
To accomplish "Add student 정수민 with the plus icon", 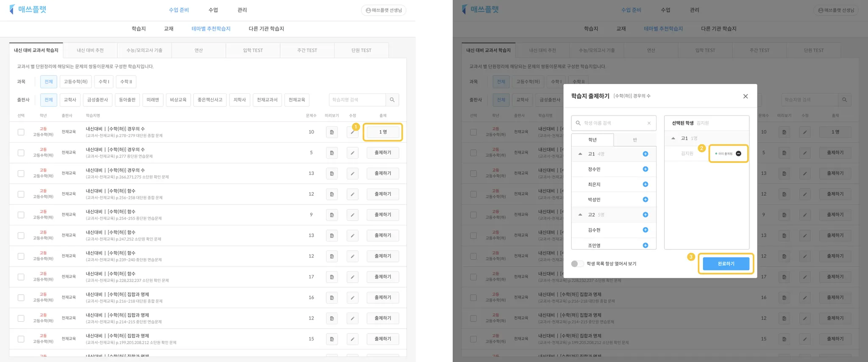I will [x=645, y=169].
